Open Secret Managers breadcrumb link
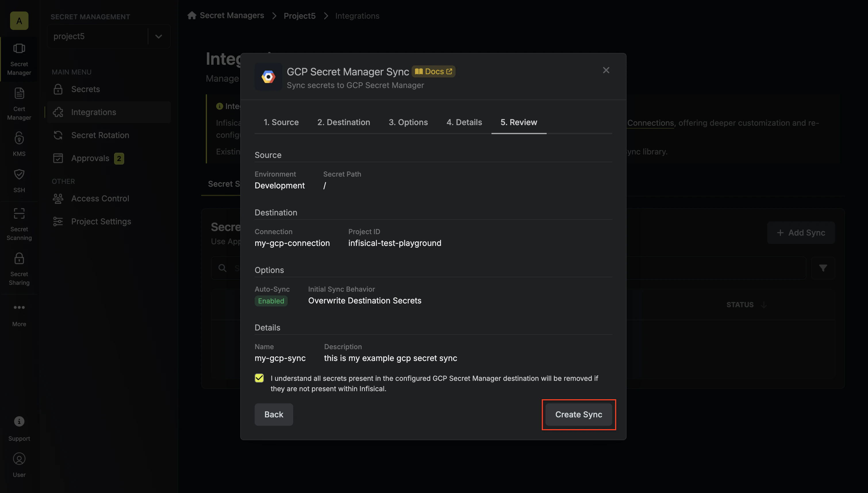The width and height of the screenshot is (868, 493). click(232, 15)
